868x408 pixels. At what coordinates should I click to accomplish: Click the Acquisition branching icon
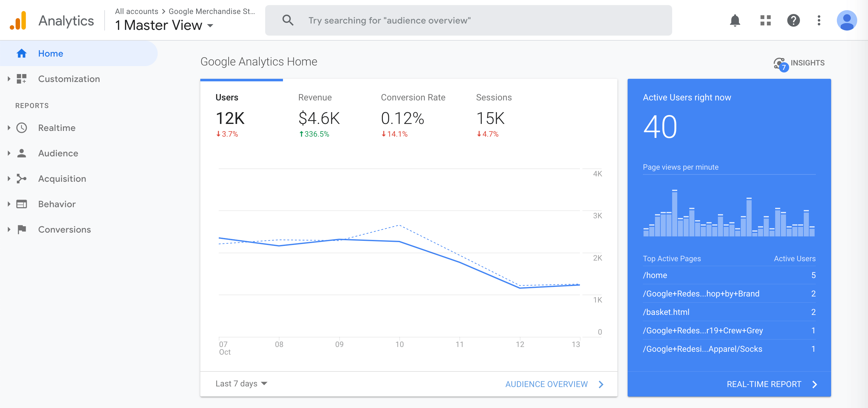pos(22,179)
